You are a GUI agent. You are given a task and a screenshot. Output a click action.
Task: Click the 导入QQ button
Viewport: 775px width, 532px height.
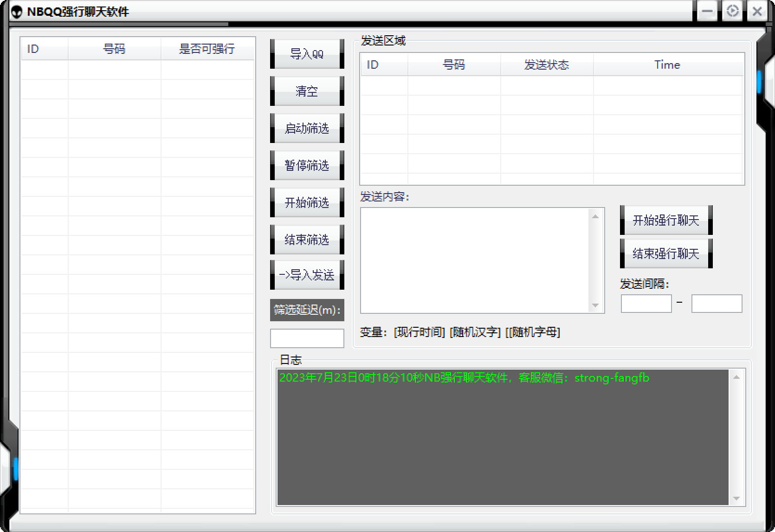(307, 54)
